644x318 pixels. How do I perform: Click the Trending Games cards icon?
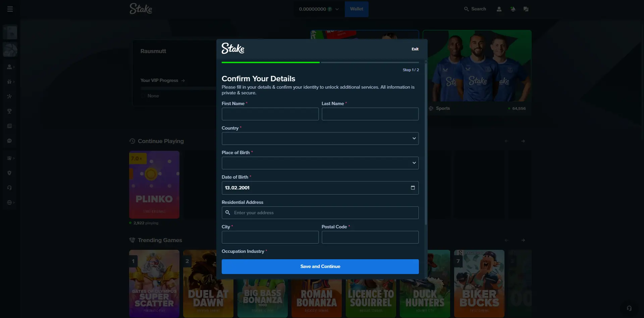coord(132,240)
